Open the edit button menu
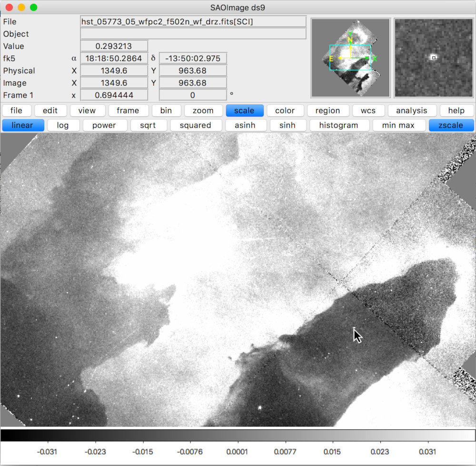Screen dimensions: 476x466 pyautogui.click(x=50, y=110)
